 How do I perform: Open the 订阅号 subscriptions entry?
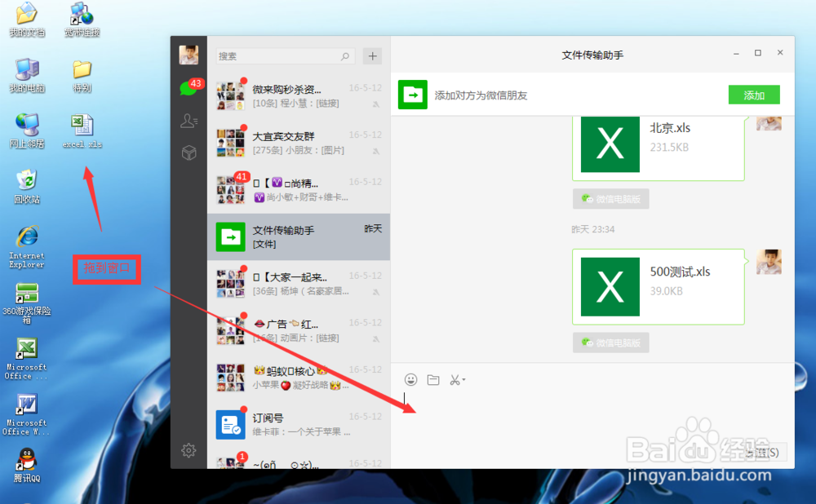299,424
